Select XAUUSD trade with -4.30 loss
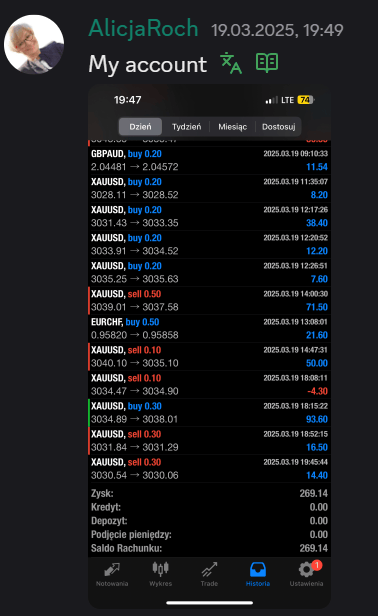The width and height of the screenshot is (378, 616). (209, 385)
